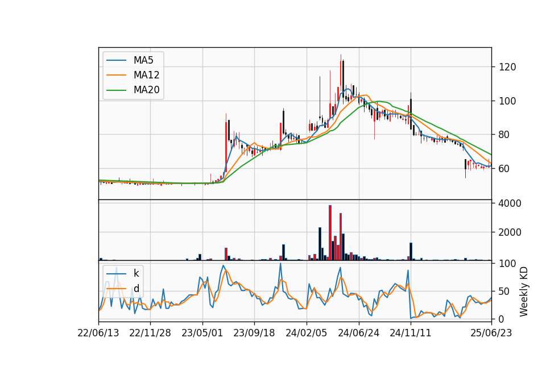This screenshot has width=546, height=392.
Task: Click the 24/11/11 date axis label
Action: tap(411, 333)
